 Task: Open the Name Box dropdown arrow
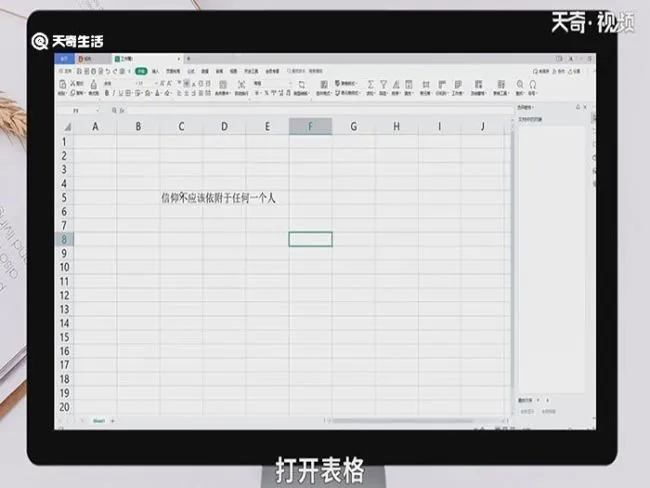pyautogui.click(x=97, y=111)
